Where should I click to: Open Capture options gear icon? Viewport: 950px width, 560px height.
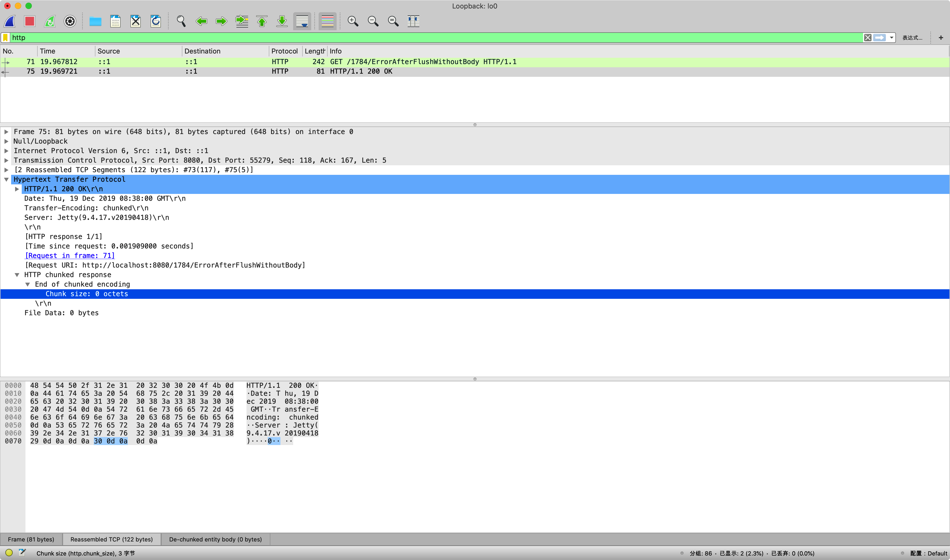[70, 21]
